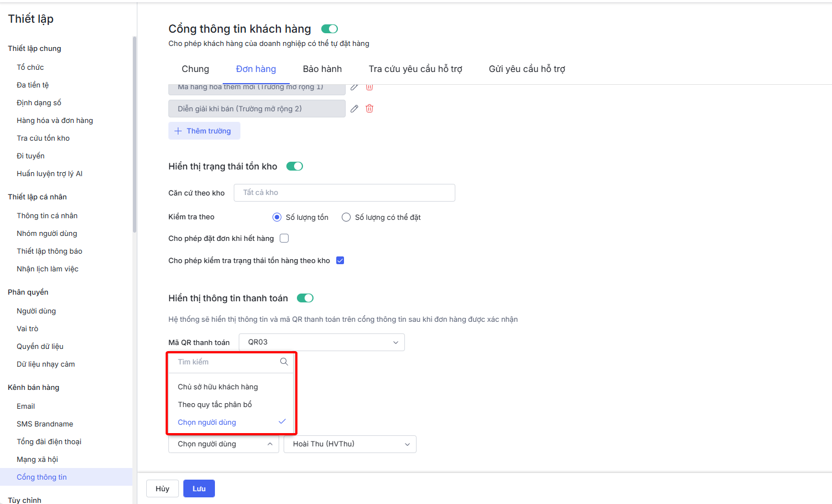Image resolution: width=832 pixels, height=504 pixels.
Task: Click the Hủy button
Action: (x=162, y=488)
